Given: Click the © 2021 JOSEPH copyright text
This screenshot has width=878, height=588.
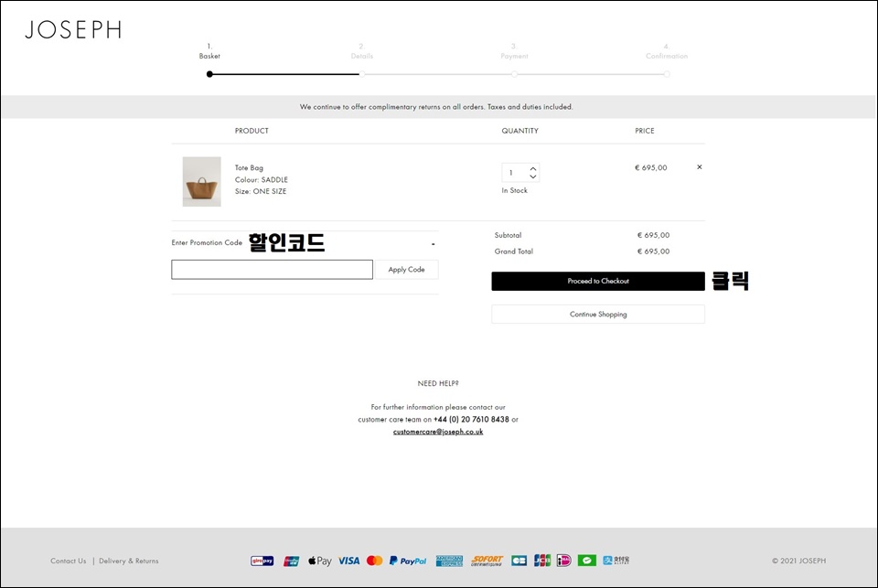Looking at the screenshot, I should (799, 561).
